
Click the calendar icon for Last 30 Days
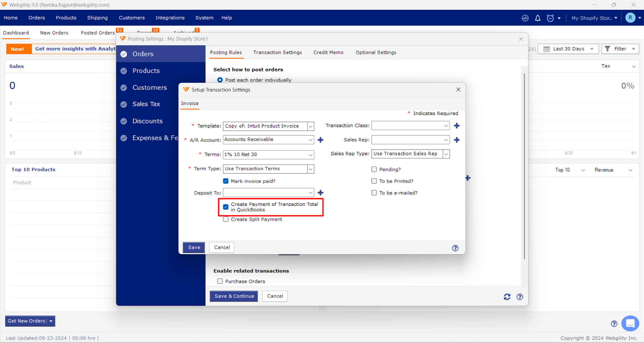click(x=547, y=49)
